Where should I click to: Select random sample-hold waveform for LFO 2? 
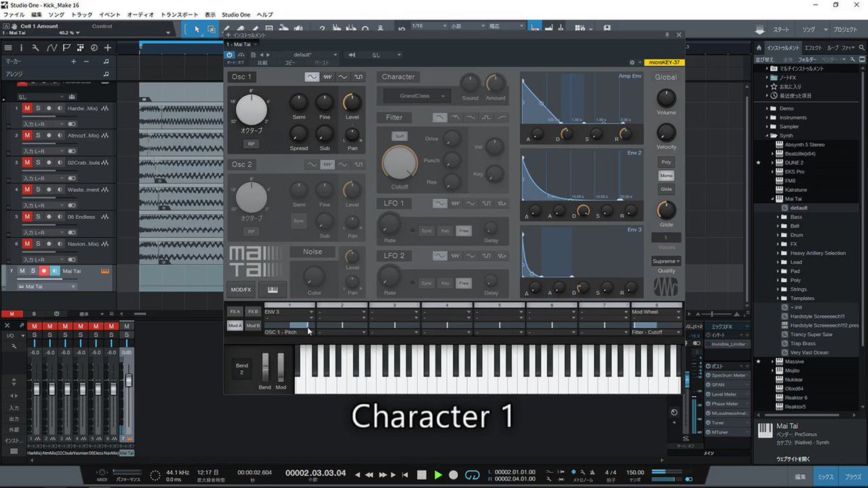[503, 256]
